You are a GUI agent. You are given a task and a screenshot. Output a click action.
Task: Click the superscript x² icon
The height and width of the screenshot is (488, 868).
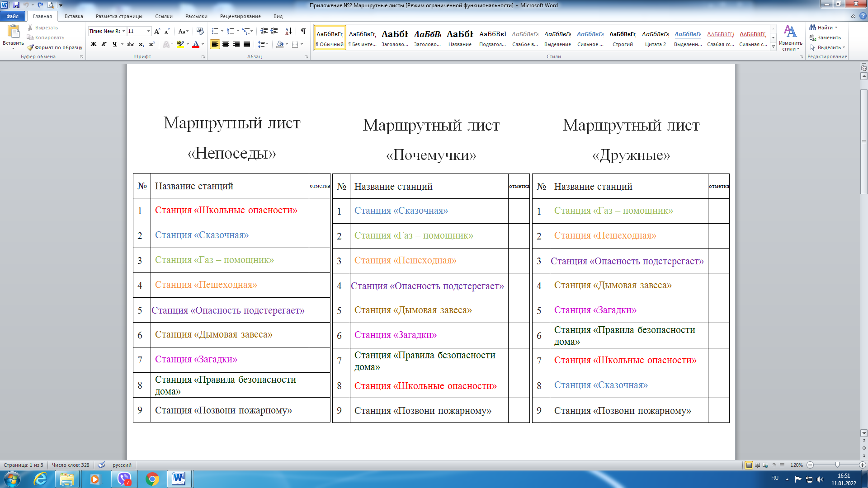click(x=152, y=44)
